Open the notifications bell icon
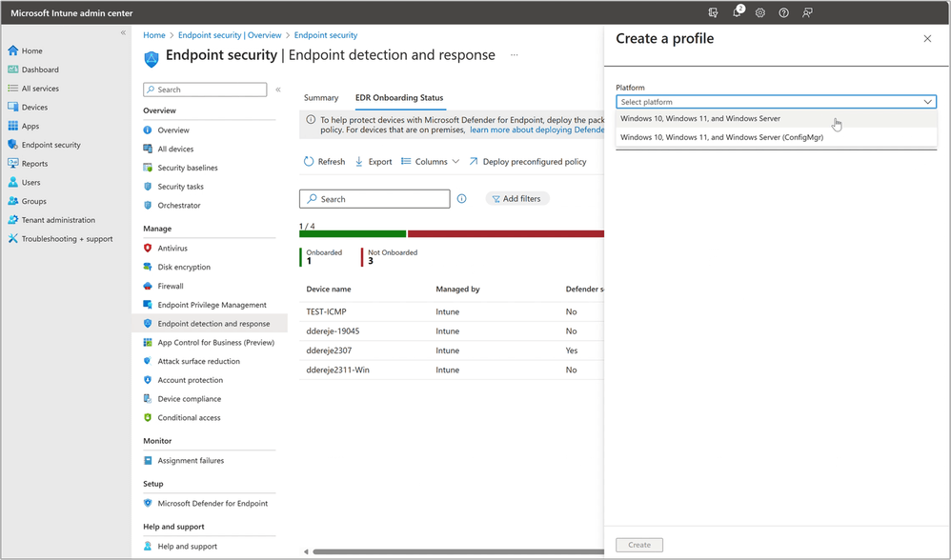The image size is (951, 560). pos(737,12)
